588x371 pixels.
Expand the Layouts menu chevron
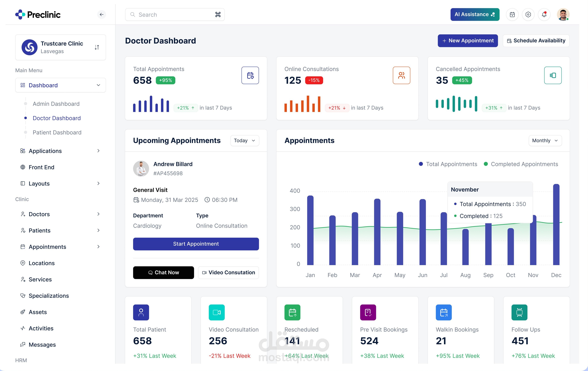click(98, 183)
